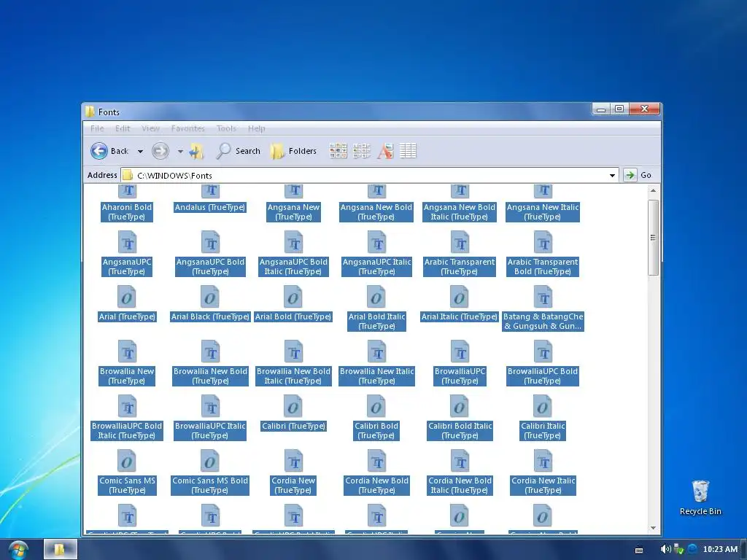
Task: Toggle the Folders pane in the toolbar
Action: point(293,151)
